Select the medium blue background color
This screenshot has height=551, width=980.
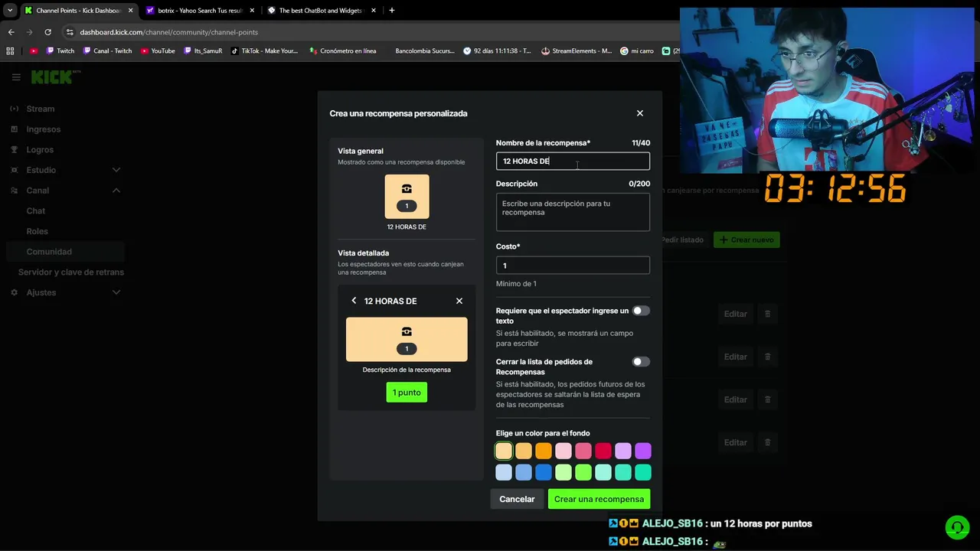pos(524,473)
